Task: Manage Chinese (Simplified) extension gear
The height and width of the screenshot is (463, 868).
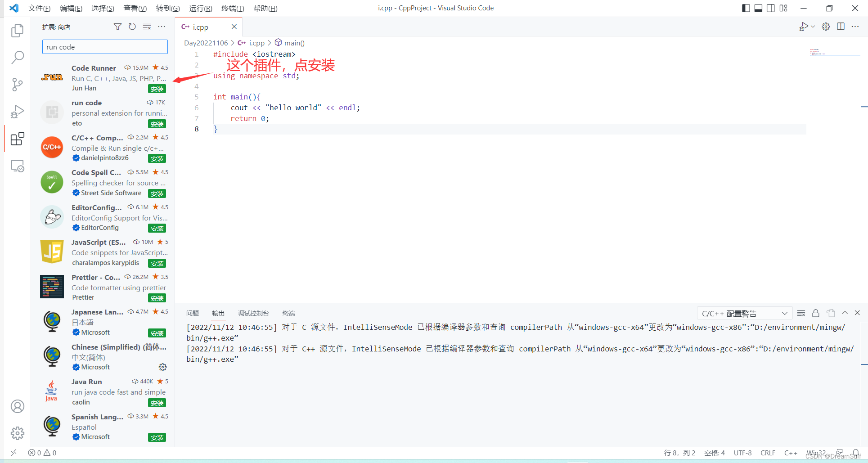Action: tap(162, 367)
